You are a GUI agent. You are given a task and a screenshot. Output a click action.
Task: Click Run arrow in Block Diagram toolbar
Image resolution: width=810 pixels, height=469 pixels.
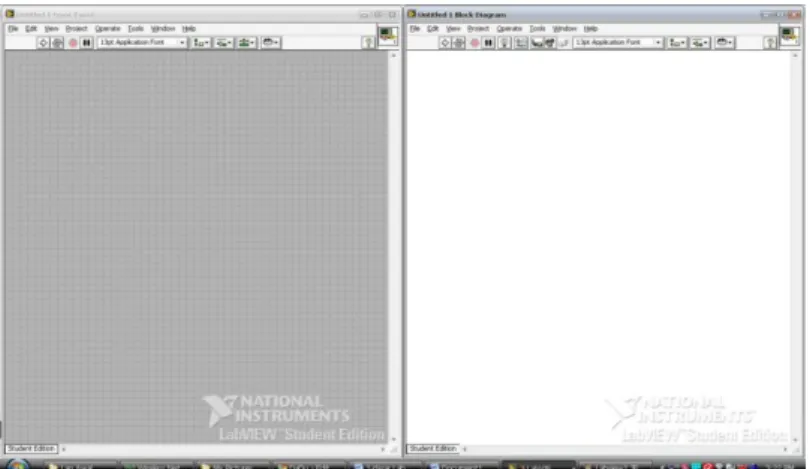[x=445, y=42]
